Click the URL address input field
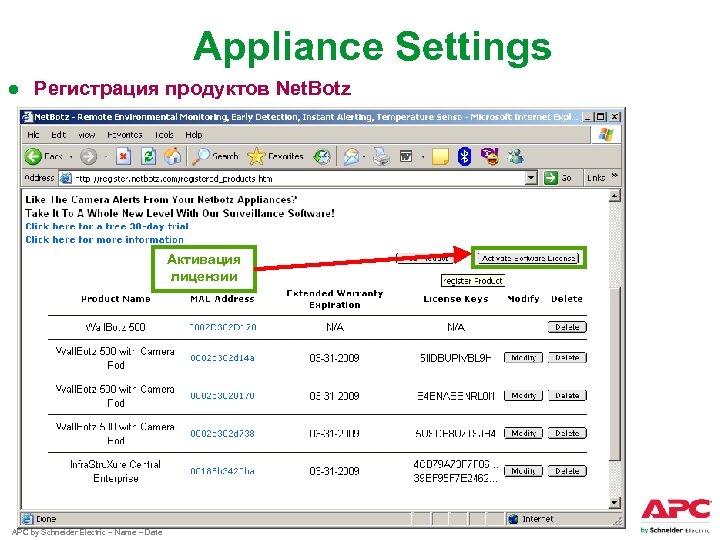Viewport: 720px width, 540px height. click(x=298, y=178)
